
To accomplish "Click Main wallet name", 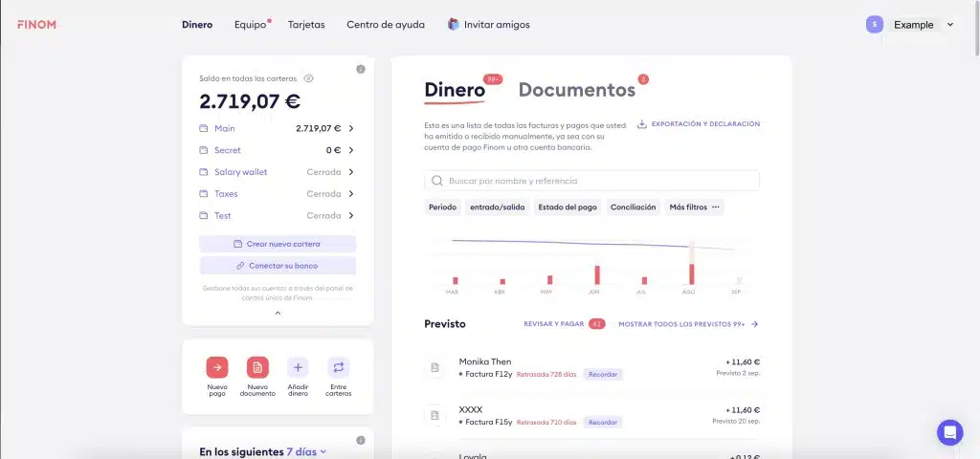I will click(x=224, y=129).
